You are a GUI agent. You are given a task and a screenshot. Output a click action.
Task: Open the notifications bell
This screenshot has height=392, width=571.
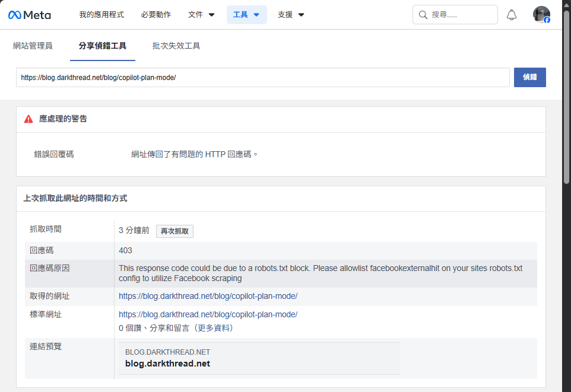point(512,15)
